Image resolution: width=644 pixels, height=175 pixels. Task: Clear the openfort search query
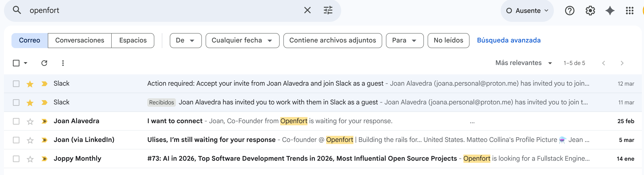tap(307, 10)
